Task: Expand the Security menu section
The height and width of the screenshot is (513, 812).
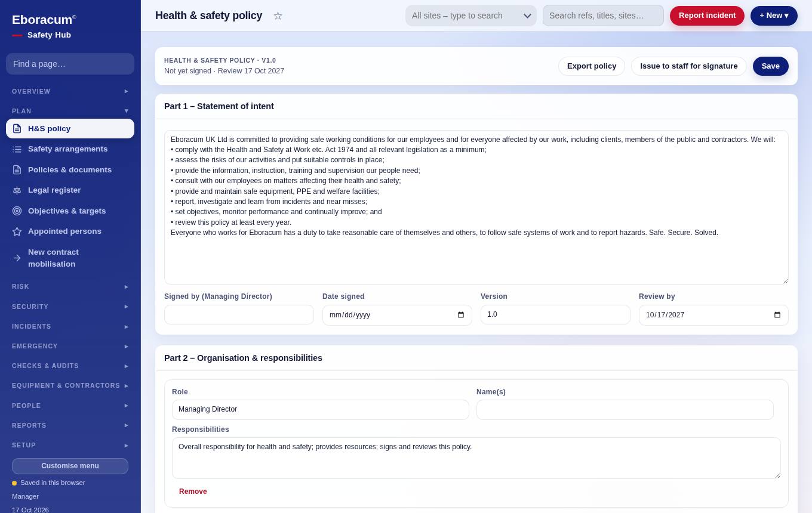Action: 70,307
